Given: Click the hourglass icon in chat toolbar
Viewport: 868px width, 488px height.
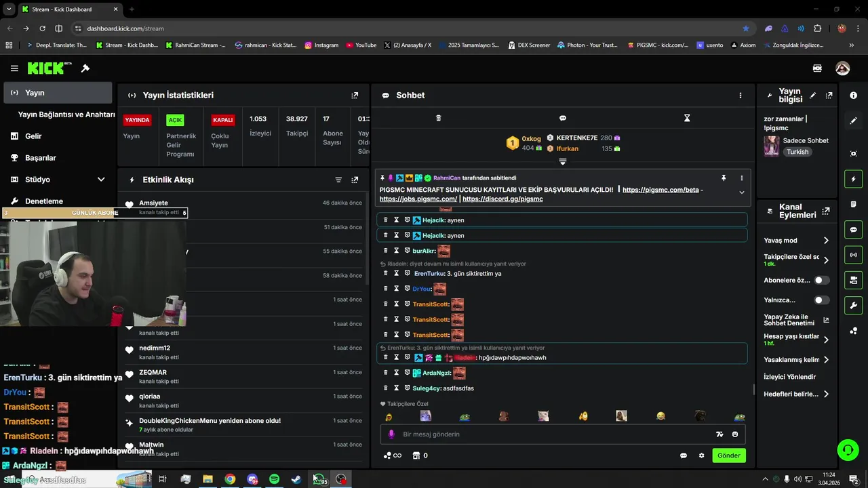Looking at the screenshot, I should pyautogui.click(x=687, y=118).
